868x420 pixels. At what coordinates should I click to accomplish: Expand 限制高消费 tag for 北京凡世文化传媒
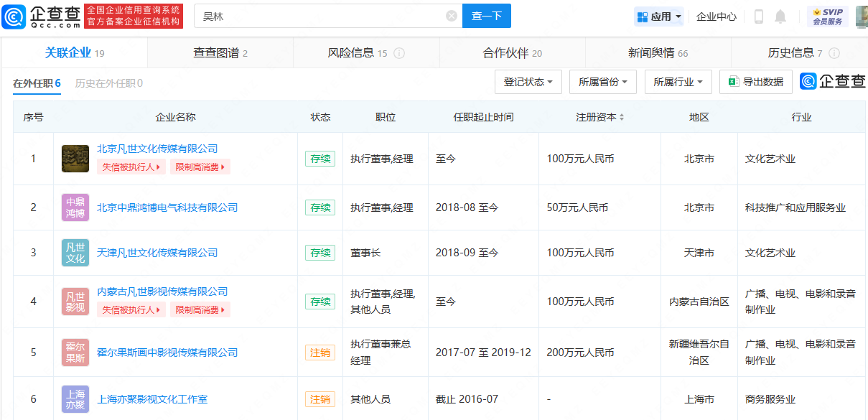200,167
